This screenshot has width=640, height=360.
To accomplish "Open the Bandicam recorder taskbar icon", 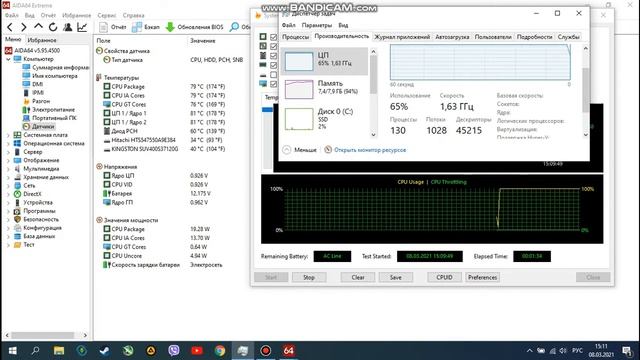I will tap(266, 351).
